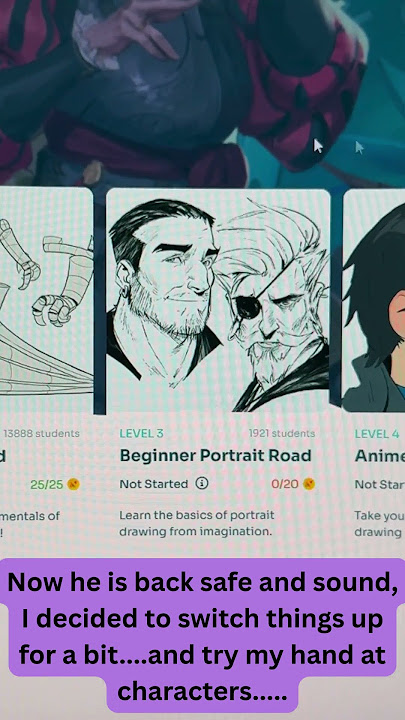This screenshot has height=720, width=405.
Task: Click the coin icon next to 0/20
Action: pyautogui.click(x=309, y=484)
